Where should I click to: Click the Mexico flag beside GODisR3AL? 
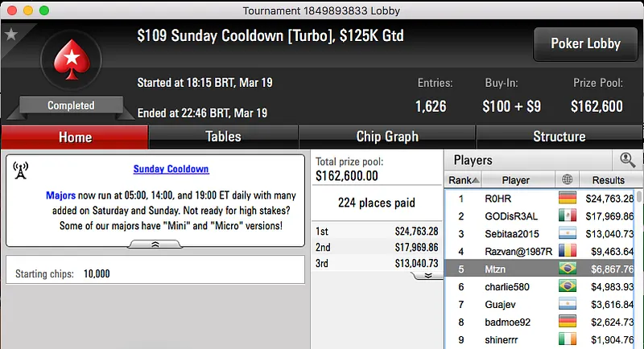[x=568, y=216]
